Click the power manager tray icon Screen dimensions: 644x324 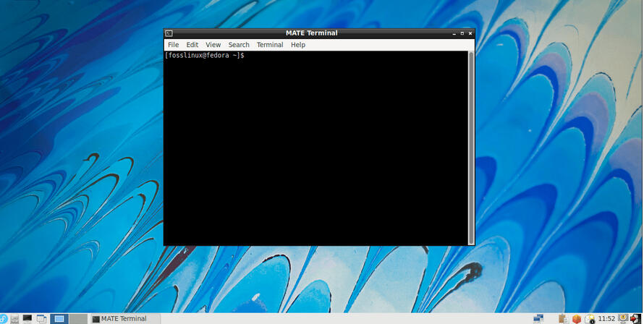coord(622,318)
